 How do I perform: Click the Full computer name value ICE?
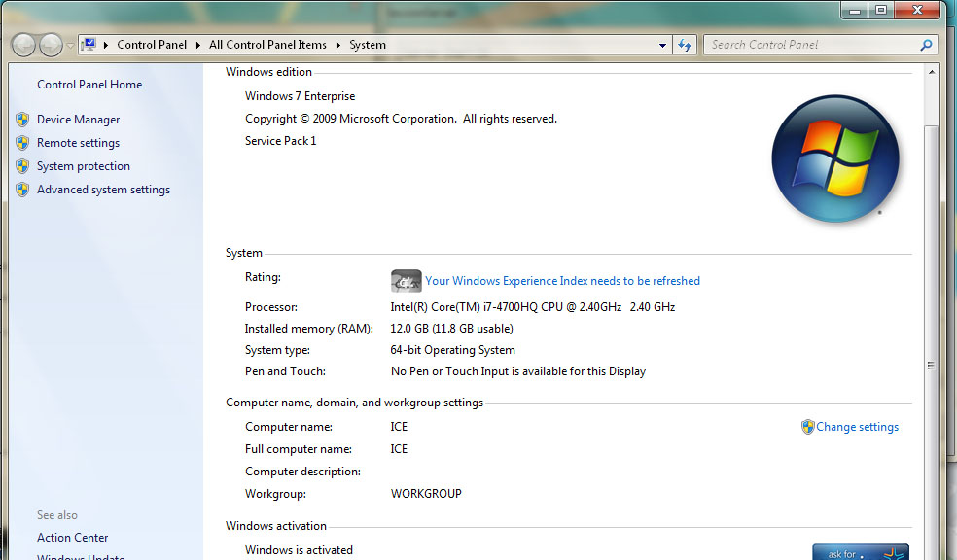(399, 449)
